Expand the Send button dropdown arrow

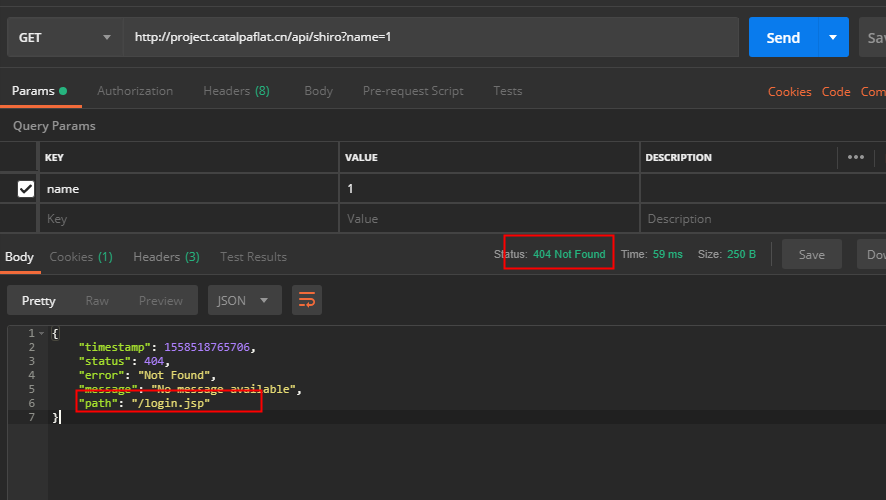(832, 38)
